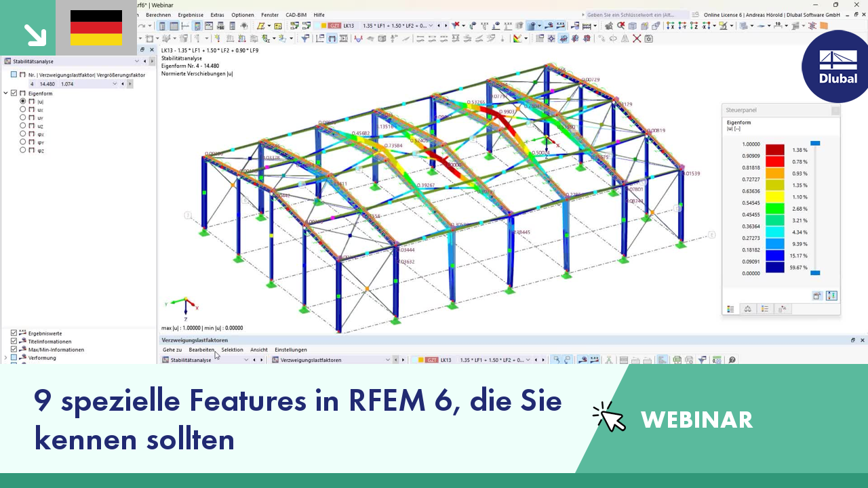Click the GZT design situation badge in the top toolbar
This screenshot has height=488, width=868.
coord(335,26)
